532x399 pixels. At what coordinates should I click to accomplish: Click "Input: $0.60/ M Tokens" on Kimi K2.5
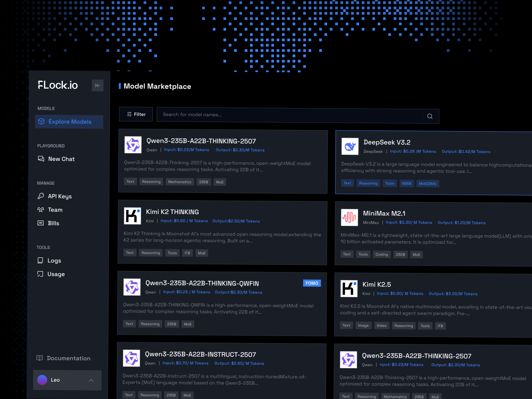(400, 294)
